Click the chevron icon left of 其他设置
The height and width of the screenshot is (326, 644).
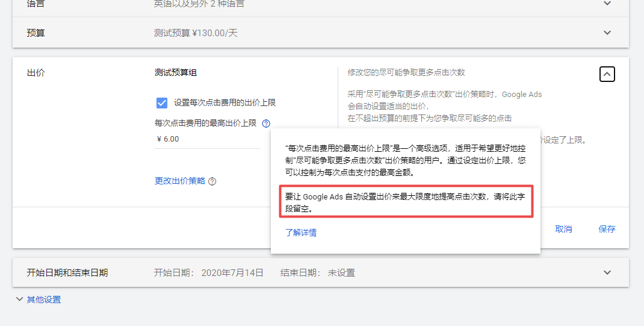[19, 299]
